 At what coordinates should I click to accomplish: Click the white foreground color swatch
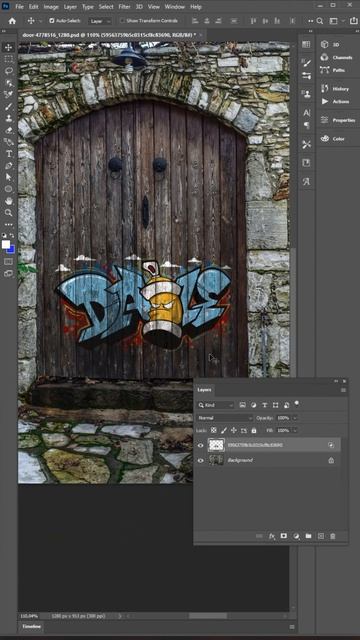pos(5,244)
